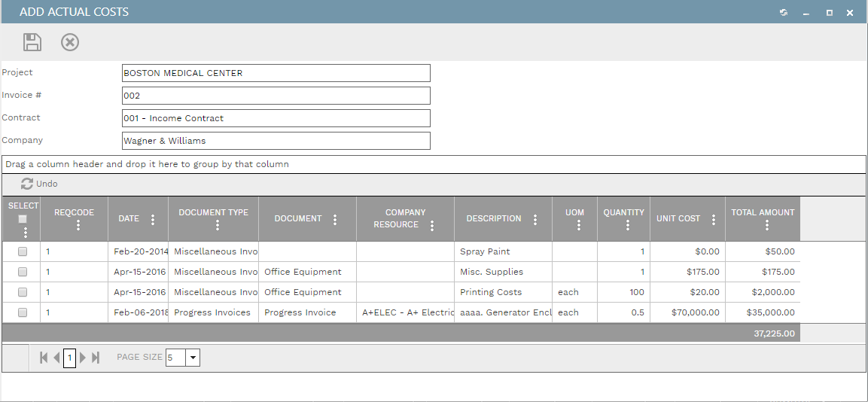
Task: Go to the previous grid page
Action: [56, 358]
